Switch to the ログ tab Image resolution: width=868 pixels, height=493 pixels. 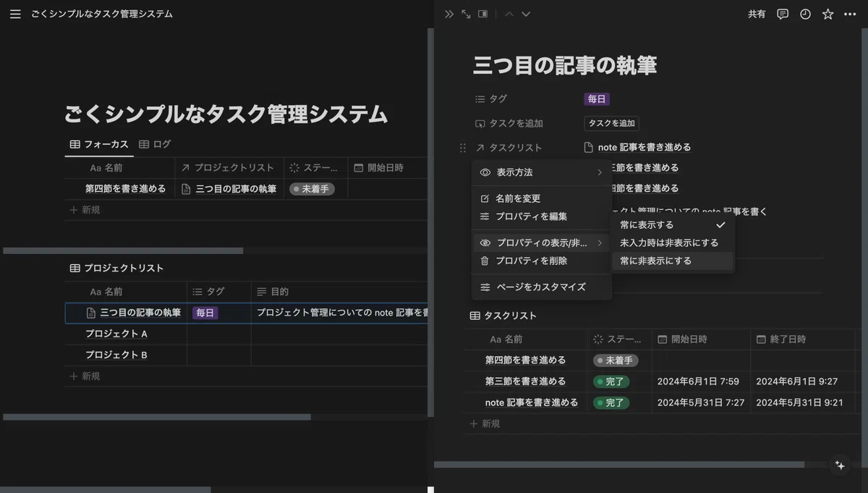155,144
